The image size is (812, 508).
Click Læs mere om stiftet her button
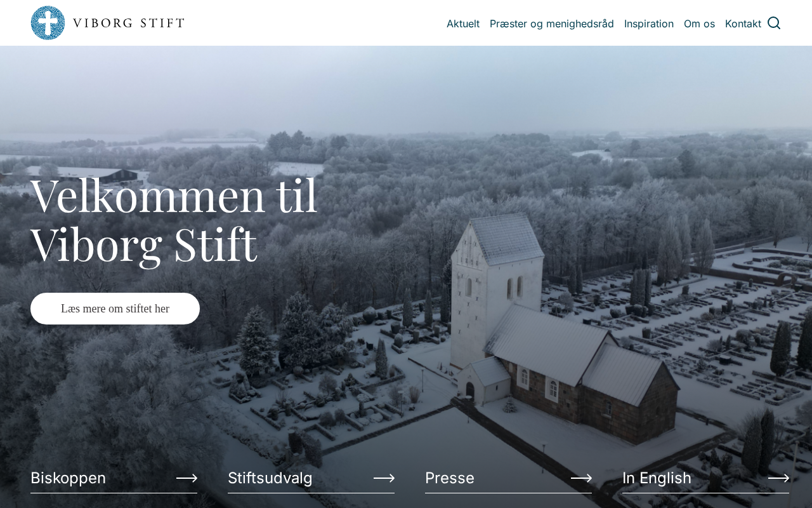[x=115, y=309]
